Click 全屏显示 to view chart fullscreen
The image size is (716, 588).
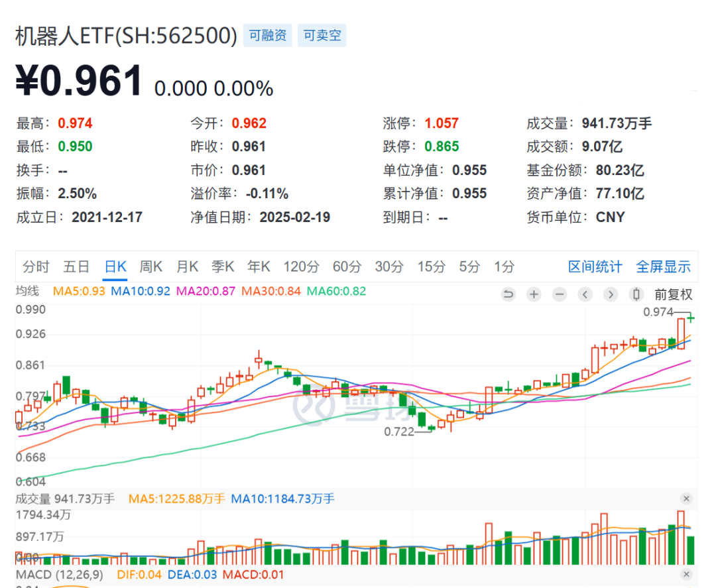[663, 267]
